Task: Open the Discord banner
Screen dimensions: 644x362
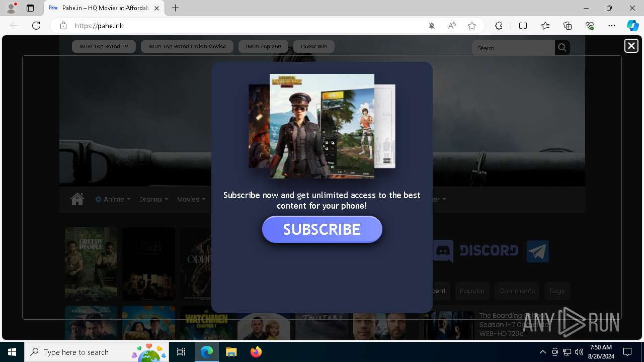Action: point(475,250)
